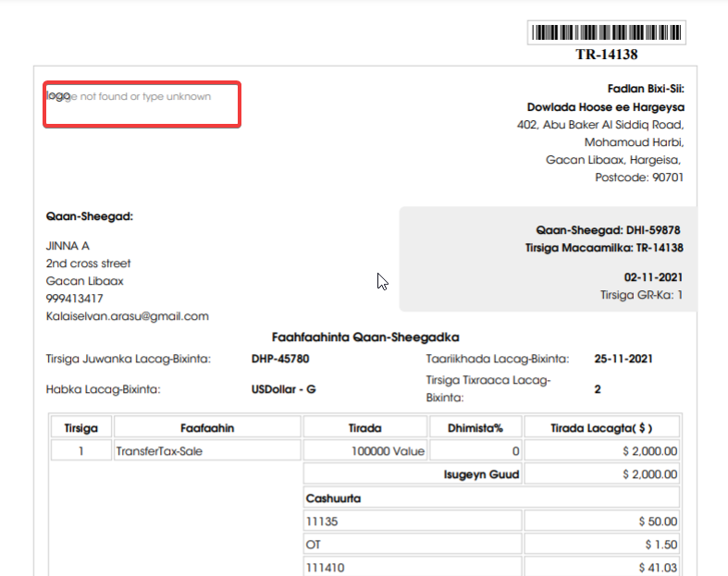The image size is (728, 576).
Task: Click 'Tirsiga Macaamilka: TR-14138' line
Action: tap(604, 248)
